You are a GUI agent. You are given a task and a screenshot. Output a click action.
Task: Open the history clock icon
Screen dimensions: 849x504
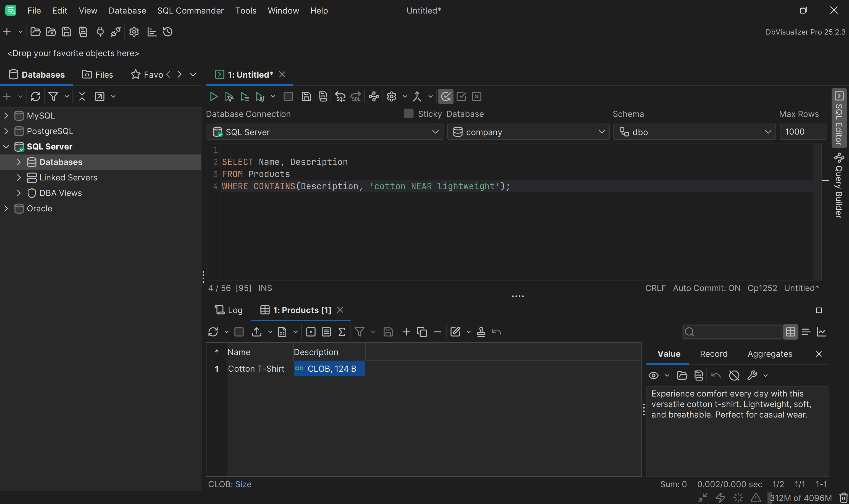168,32
